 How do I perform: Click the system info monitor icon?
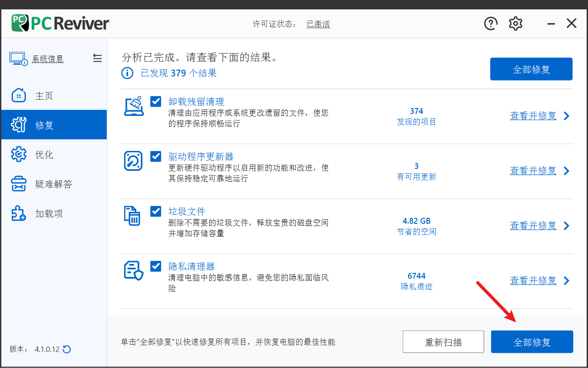19,59
